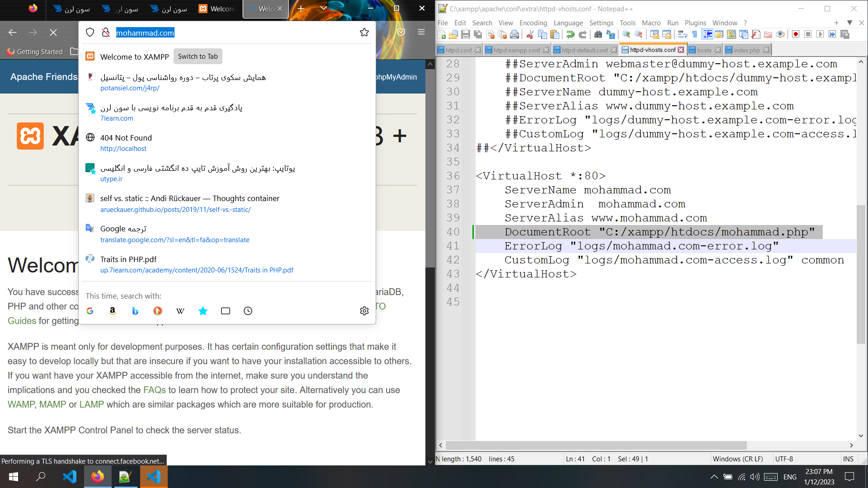868x488 pixels.
Task: Open search settings gear icon
Action: [364, 311]
